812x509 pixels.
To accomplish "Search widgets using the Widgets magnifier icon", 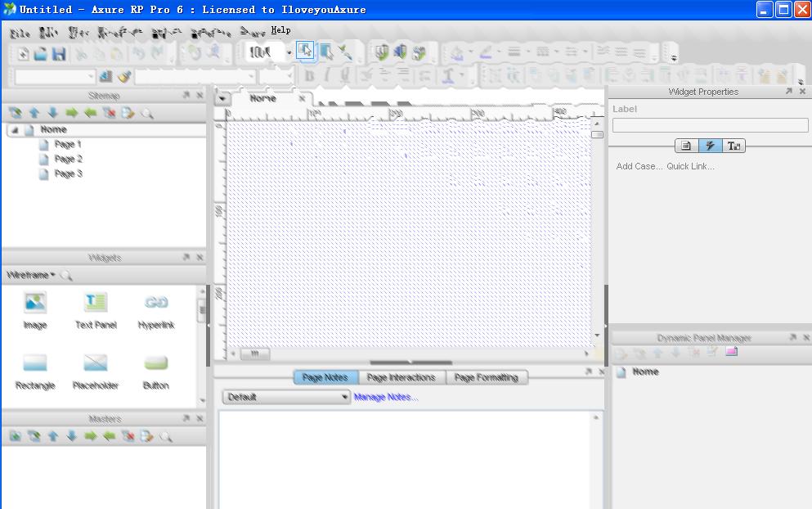I will coord(65,275).
